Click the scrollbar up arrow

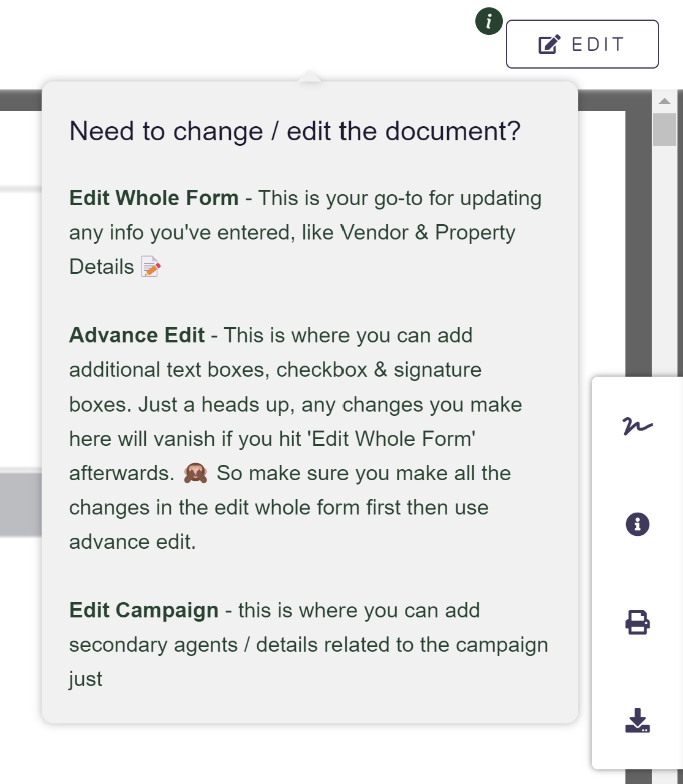coord(664,101)
